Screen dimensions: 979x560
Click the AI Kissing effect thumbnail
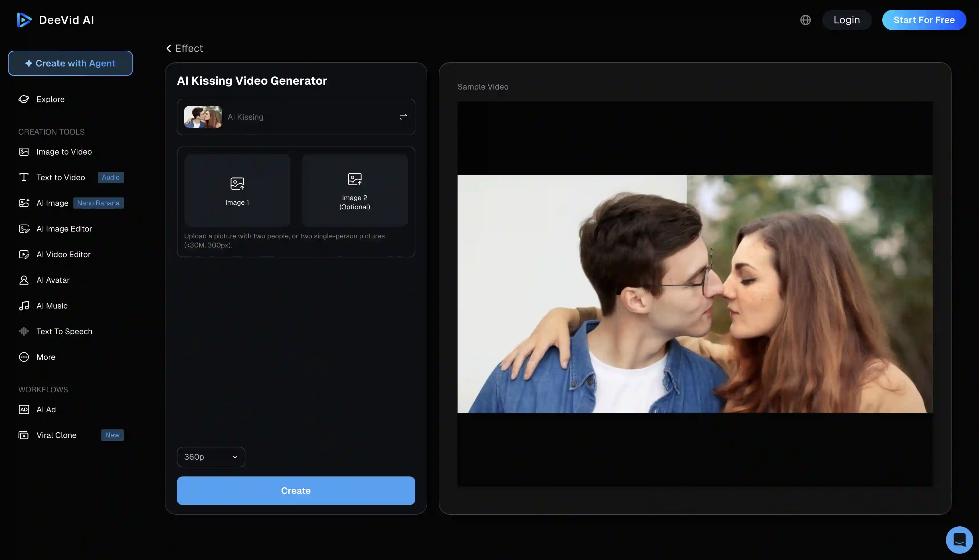point(203,117)
